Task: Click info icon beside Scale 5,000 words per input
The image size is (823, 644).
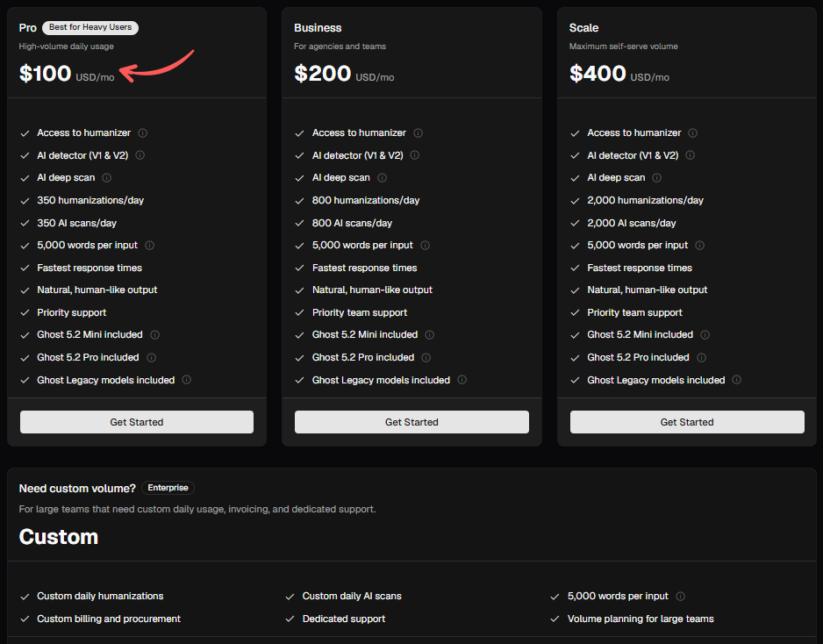Action: [699, 245]
